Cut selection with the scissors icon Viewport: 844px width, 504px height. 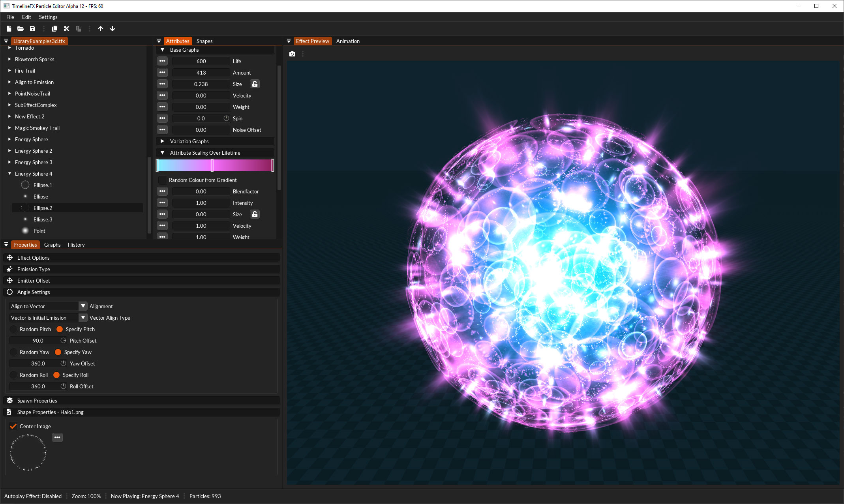[66, 28]
